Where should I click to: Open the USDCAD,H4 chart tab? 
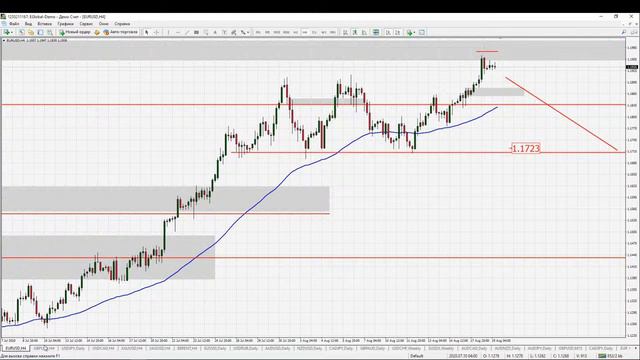pyautogui.click(x=103, y=349)
